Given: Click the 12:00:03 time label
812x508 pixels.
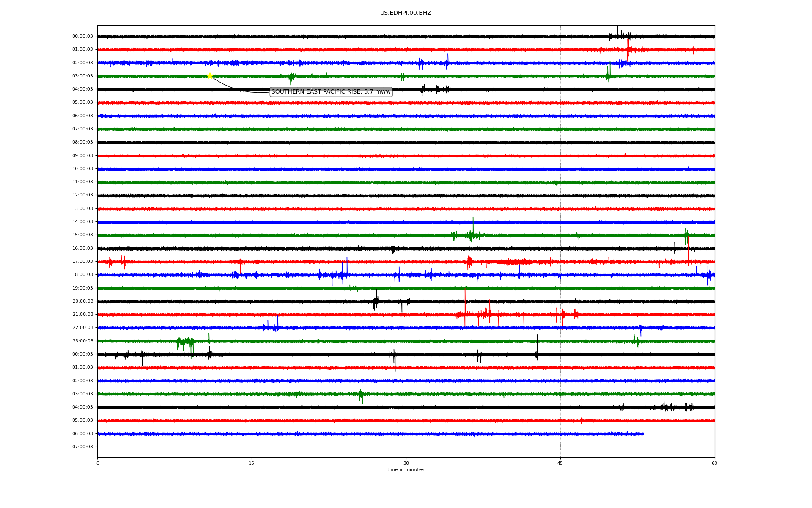Looking at the screenshot, I should 82,195.
